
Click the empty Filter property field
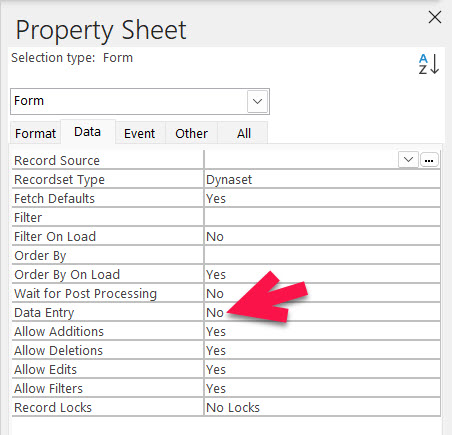pyautogui.click(x=322, y=217)
